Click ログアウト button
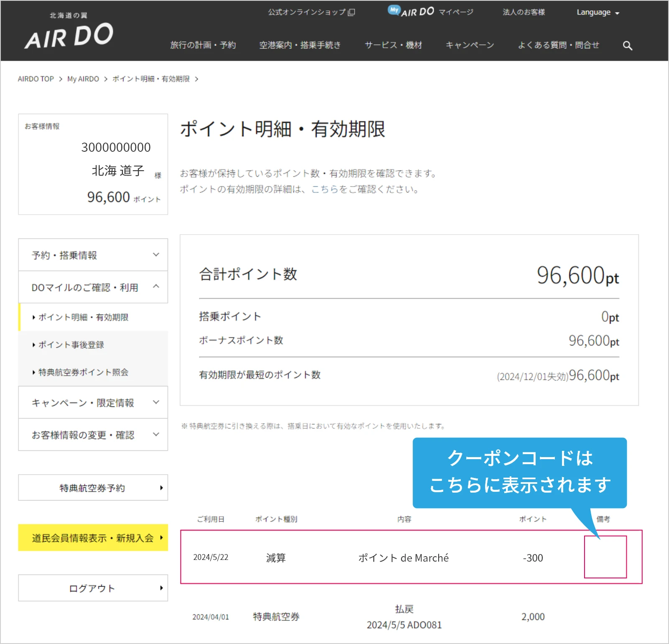669x644 pixels. 93,588
